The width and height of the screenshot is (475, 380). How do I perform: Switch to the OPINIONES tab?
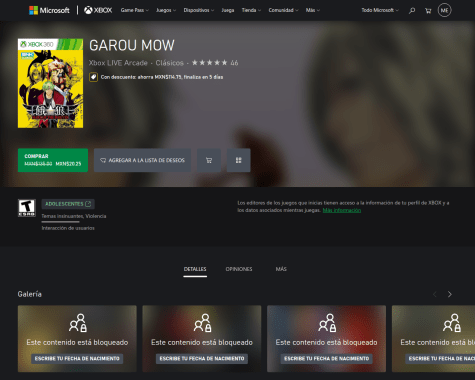point(239,269)
